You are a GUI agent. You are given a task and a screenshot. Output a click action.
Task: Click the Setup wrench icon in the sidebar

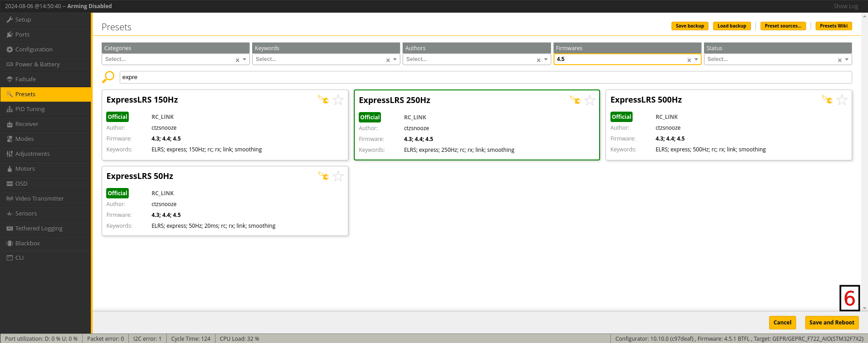click(x=9, y=19)
